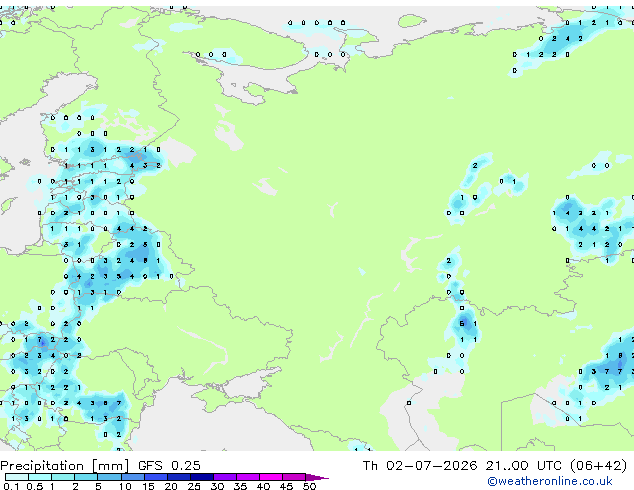Click the legend label "35"

click(240, 486)
